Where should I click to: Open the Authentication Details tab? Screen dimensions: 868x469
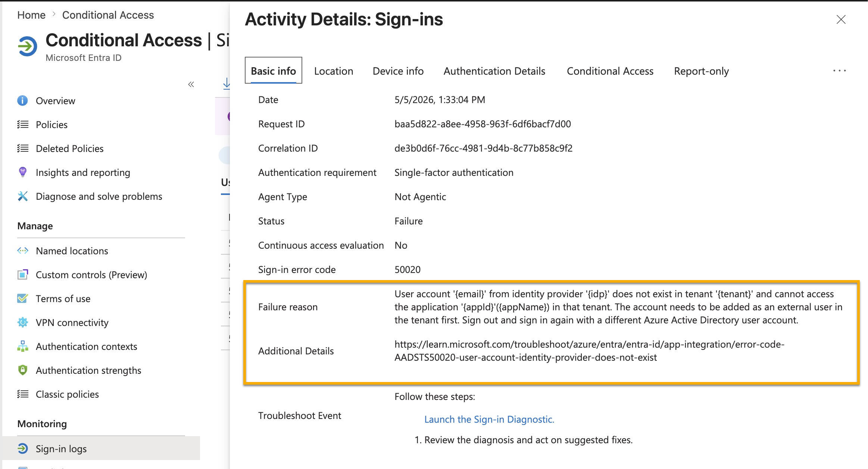pos(494,71)
